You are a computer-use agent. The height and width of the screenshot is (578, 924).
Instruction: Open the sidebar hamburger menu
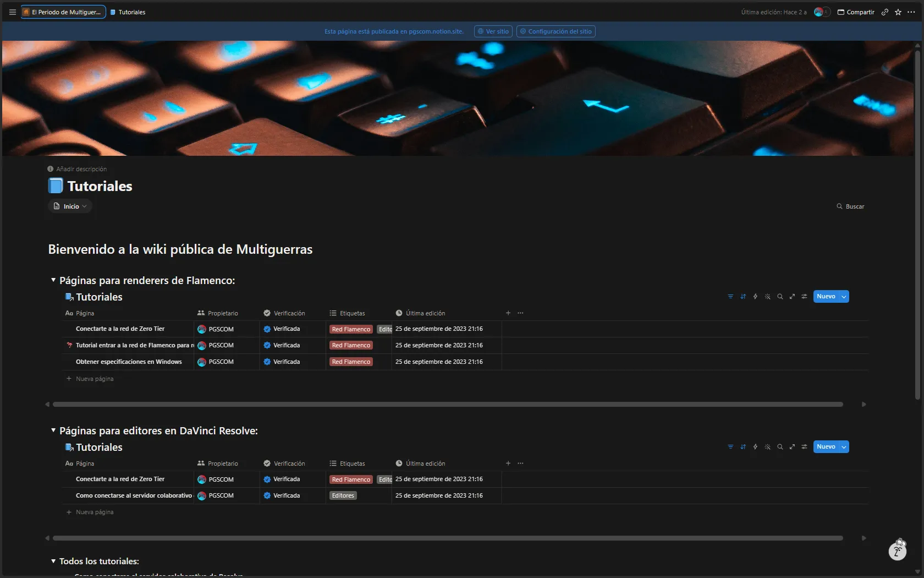[x=12, y=12]
